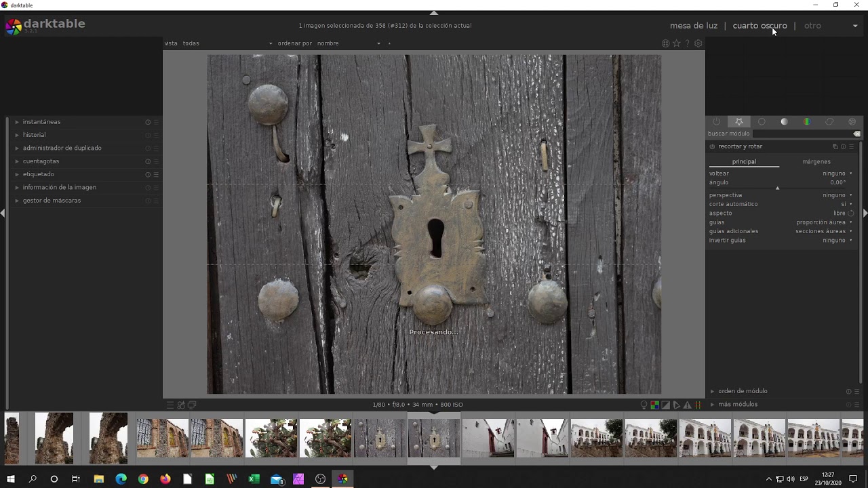Image resolution: width=868 pixels, height=488 pixels.
Task: Reset the instantáneas panel
Action: tap(148, 122)
